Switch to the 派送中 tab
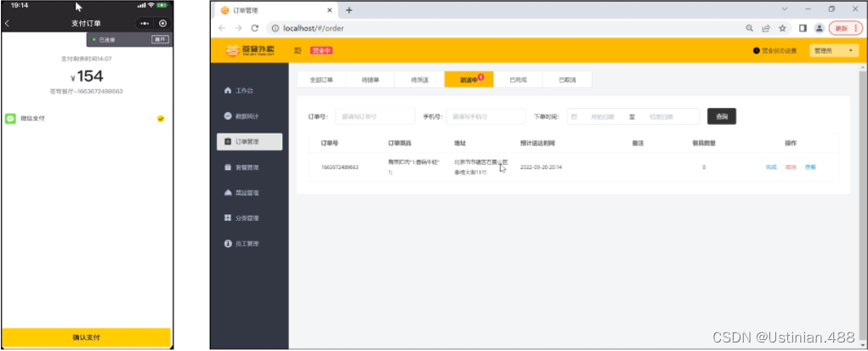The height and width of the screenshot is (351, 868). click(469, 80)
